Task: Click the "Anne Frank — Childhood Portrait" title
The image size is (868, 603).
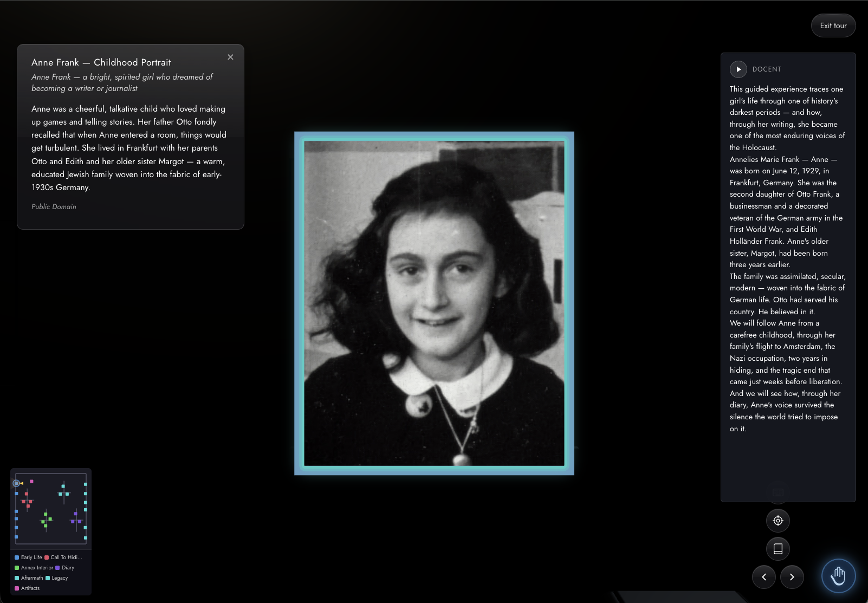Action: coord(101,62)
